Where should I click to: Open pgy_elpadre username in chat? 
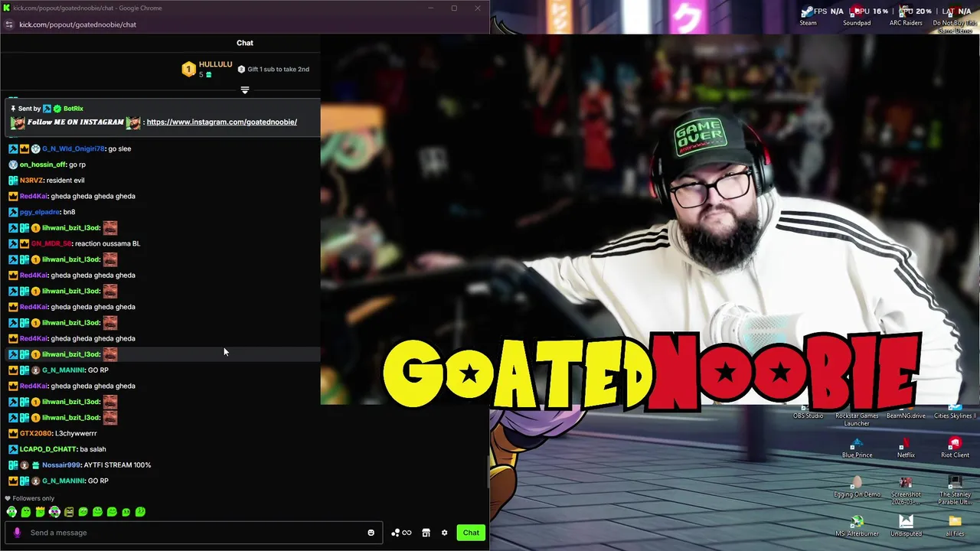pyautogui.click(x=40, y=212)
